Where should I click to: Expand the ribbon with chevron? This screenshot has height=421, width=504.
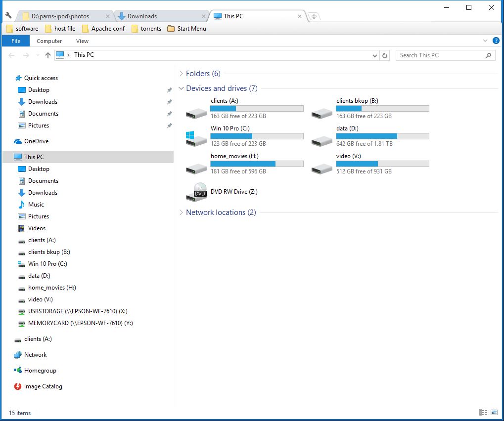coord(485,41)
